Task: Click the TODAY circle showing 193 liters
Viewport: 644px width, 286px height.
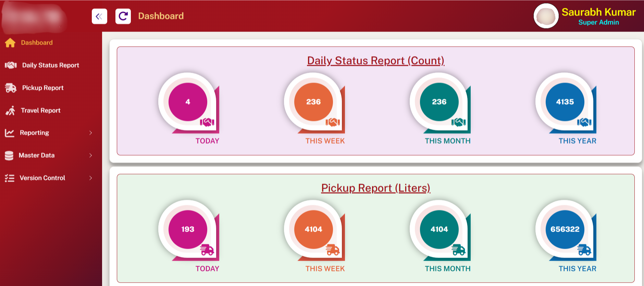Action: coord(188,230)
